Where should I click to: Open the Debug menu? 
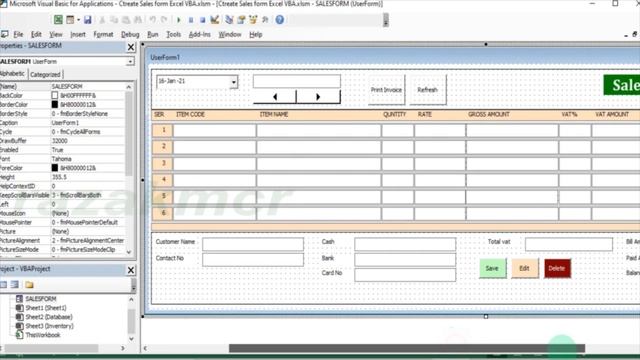pyautogui.click(x=130, y=35)
